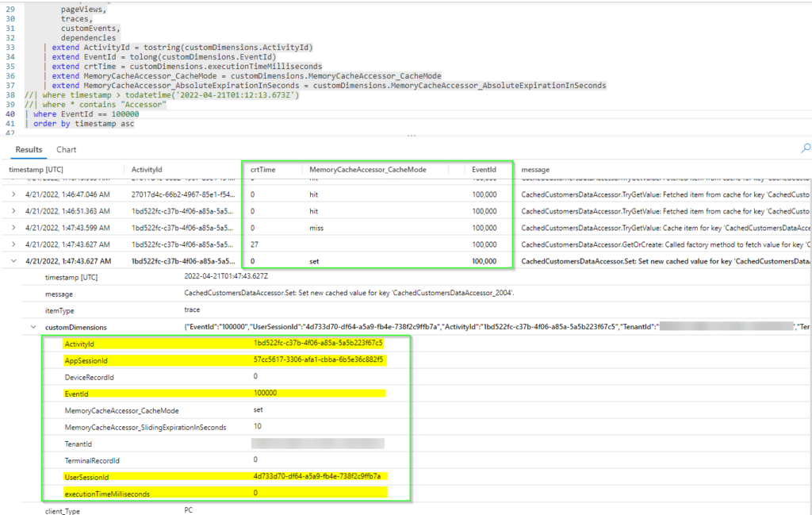Select line number 38 in query editor
This screenshot has height=515, width=812.
click(x=10, y=94)
